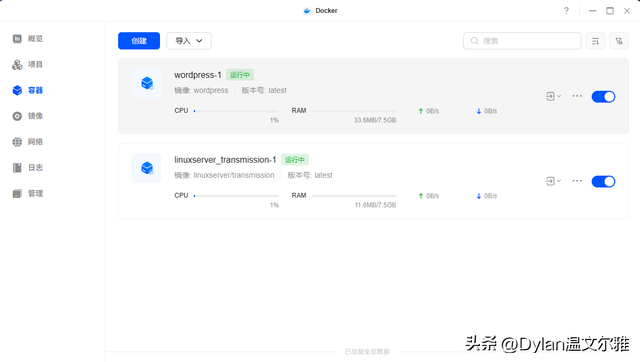Image resolution: width=640 pixels, height=362 pixels.
Task: Click the 版本号: latest label of linuxserver_transmission-1
Action: [x=310, y=175]
